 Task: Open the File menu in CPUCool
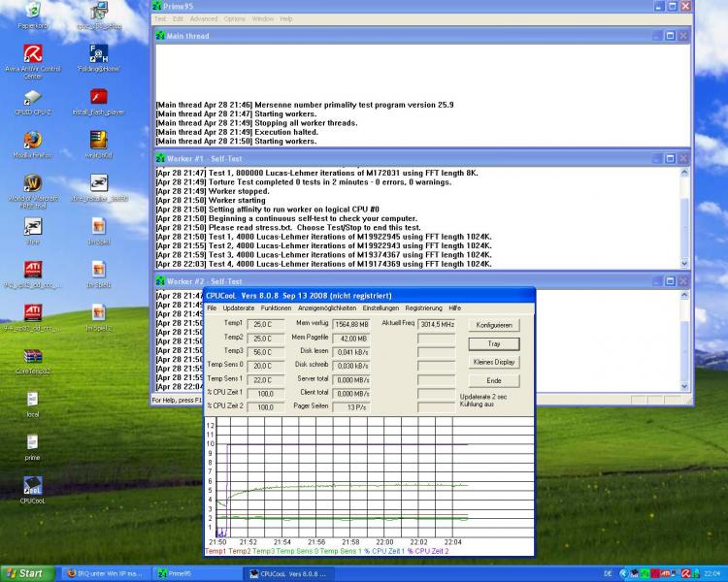click(212, 308)
